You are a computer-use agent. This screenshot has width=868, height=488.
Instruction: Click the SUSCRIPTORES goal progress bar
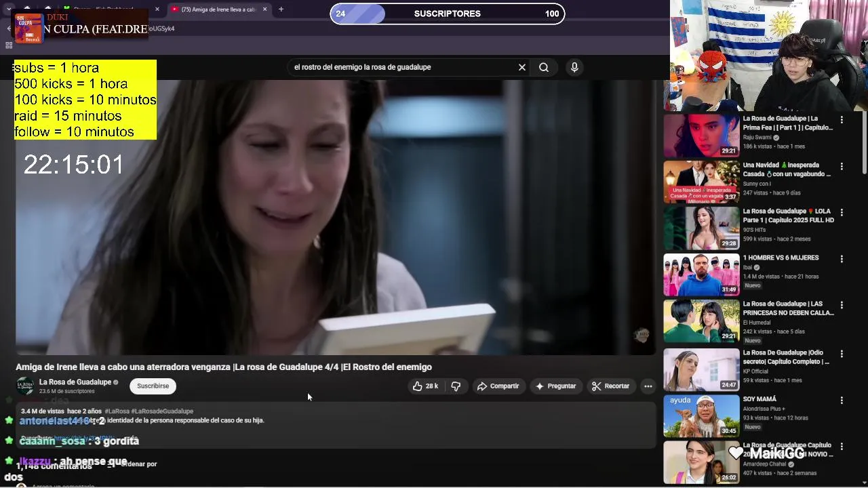(x=448, y=14)
